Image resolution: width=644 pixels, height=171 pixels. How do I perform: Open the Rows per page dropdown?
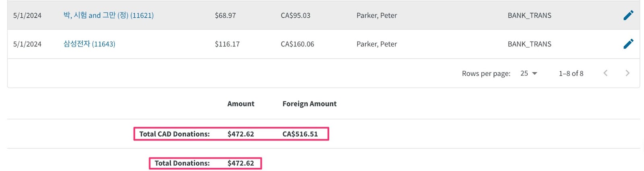[x=528, y=73]
